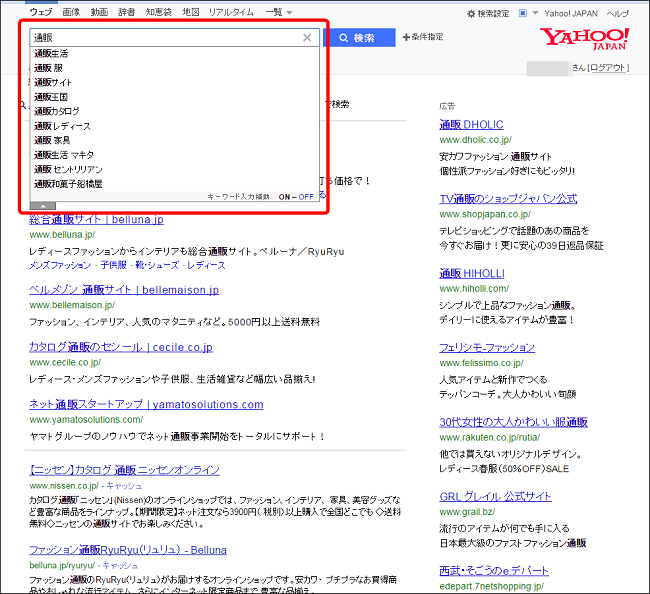This screenshot has width=650, height=594.
Task: Open カタログ通販のセシール cecile.co.jp result
Action: coord(121,347)
